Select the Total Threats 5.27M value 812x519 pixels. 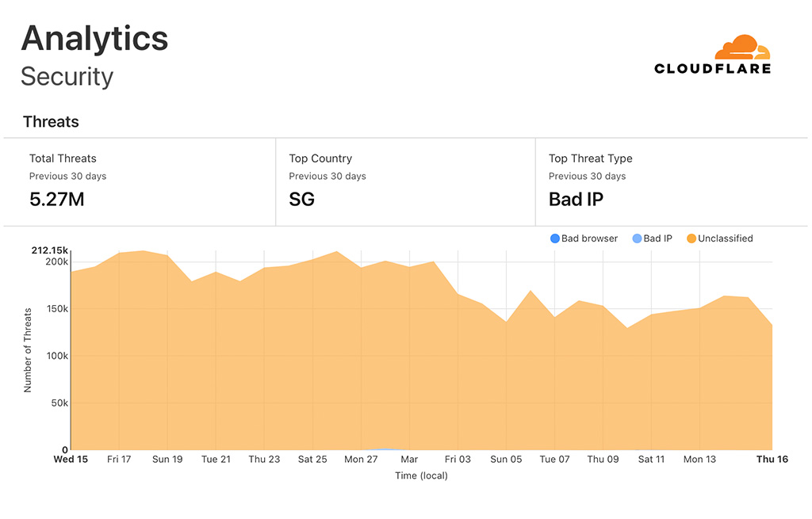pyautogui.click(x=56, y=200)
